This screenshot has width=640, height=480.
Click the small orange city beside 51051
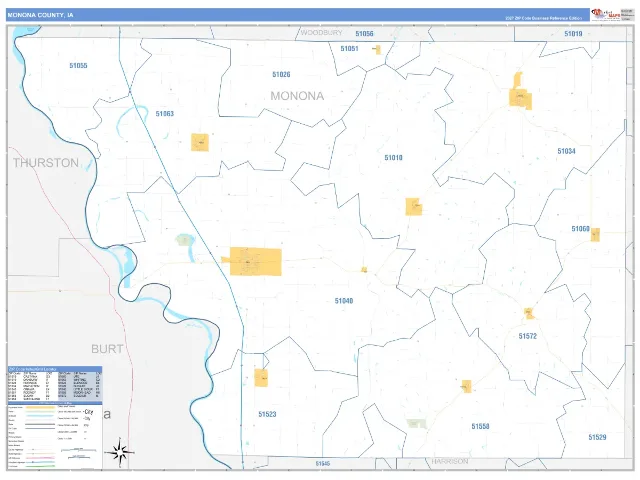coord(378,49)
